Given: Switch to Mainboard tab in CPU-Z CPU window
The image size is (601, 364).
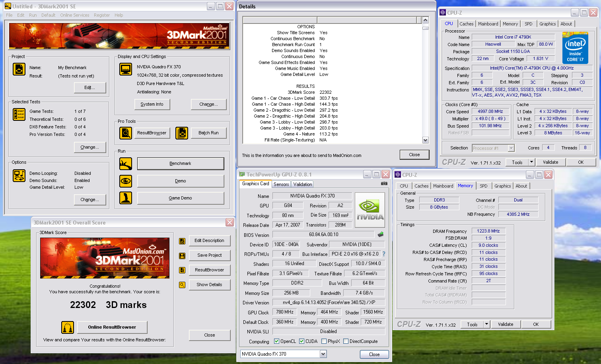Looking at the screenshot, I should click(x=488, y=24).
